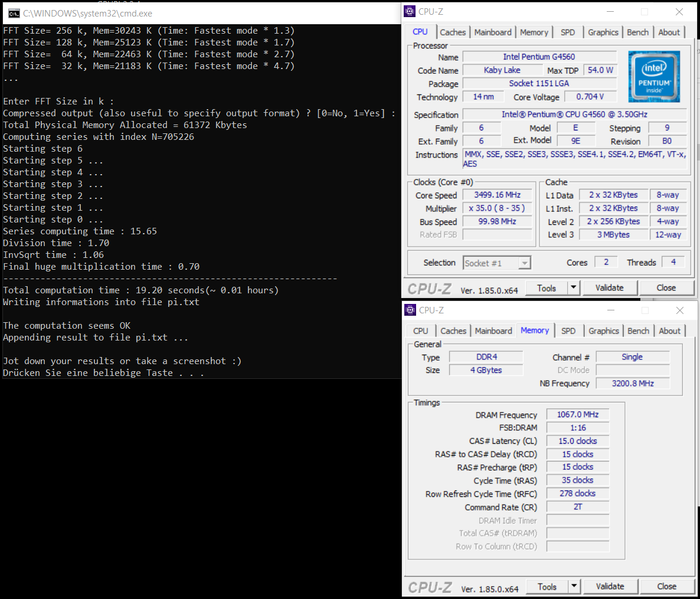700x599 pixels.
Task: Click Tools button in lower CPU-Z window
Action: 547,587
